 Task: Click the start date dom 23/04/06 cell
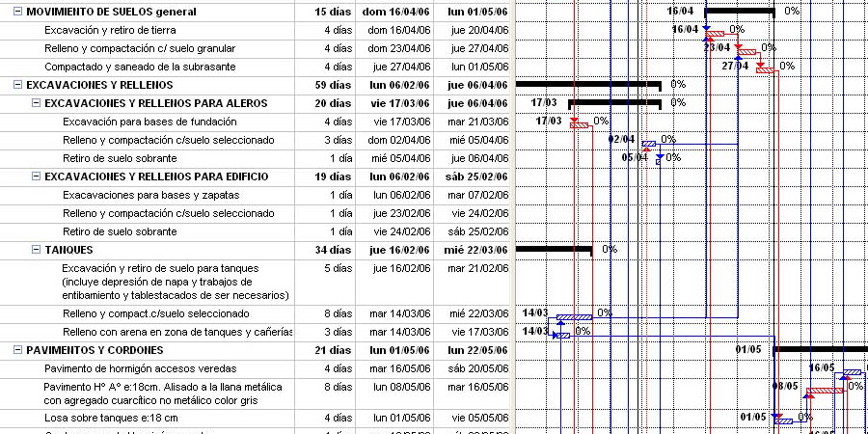pos(398,48)
